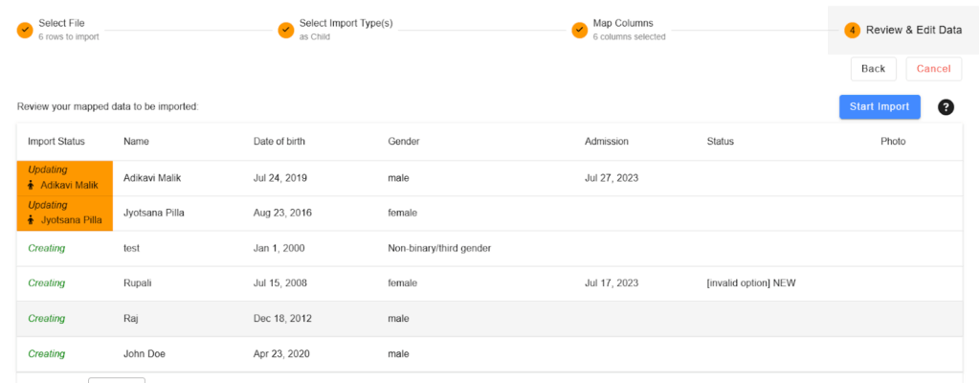Image resolution: width=980 pixels, height=383 pixels.
Task: Click the Select File step checkmark icon
Action: [x=24, y=30]
